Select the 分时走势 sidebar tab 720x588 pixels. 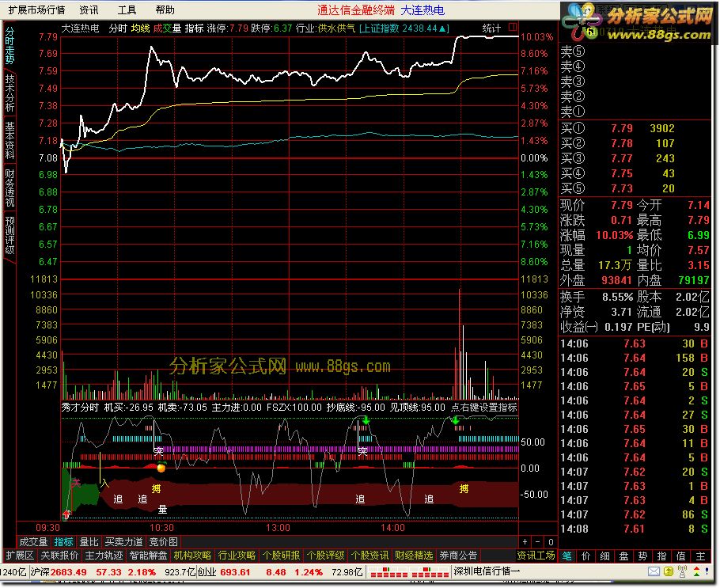(9, 44)
